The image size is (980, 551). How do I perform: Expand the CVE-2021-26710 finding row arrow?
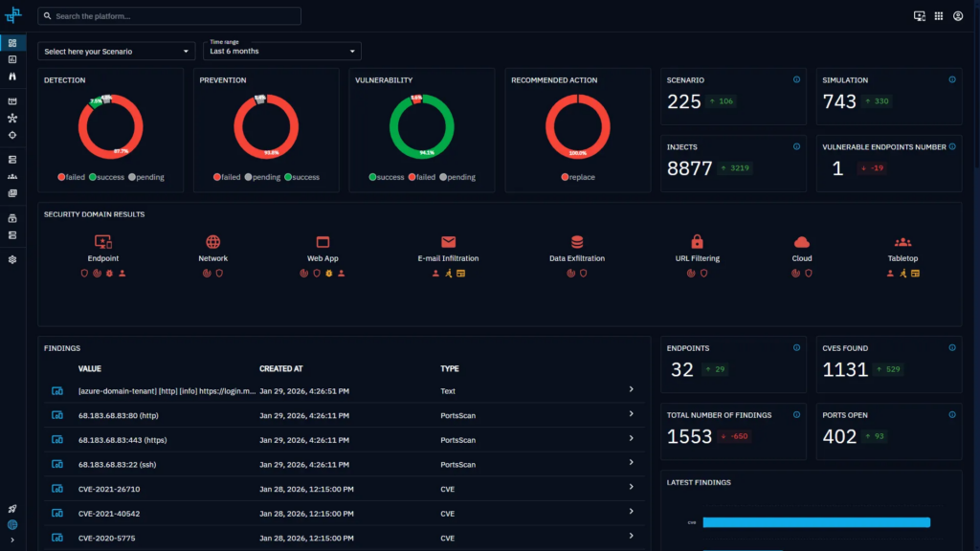coord(631,489)
